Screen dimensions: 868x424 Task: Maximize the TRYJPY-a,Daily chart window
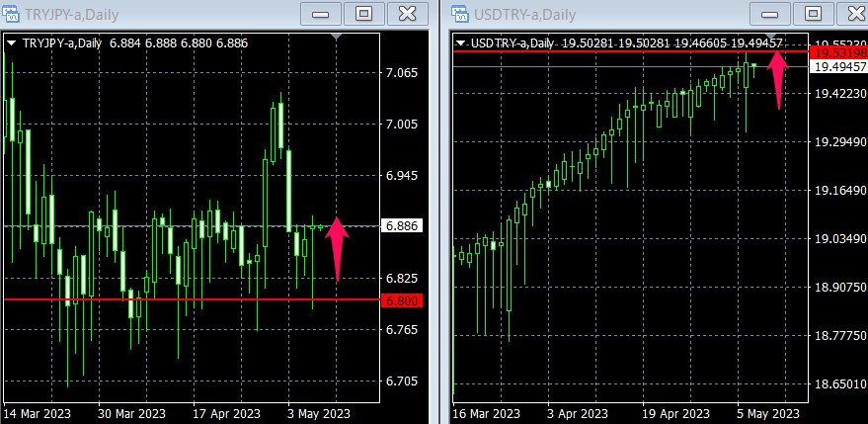363,14
